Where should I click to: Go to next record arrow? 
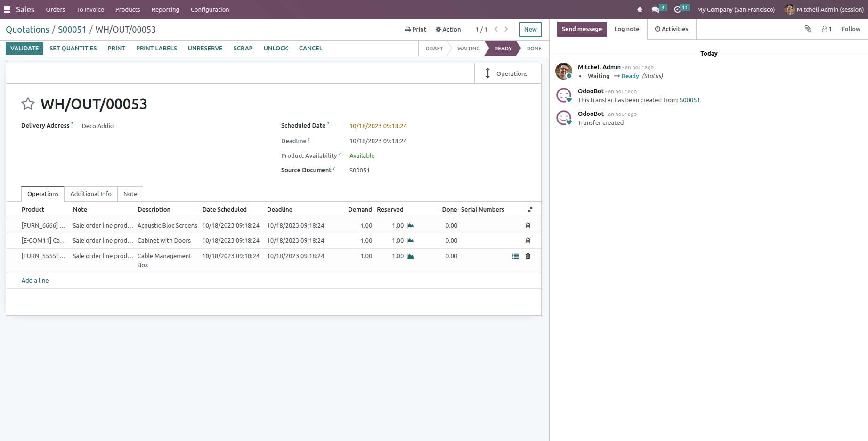pos(506,29)
